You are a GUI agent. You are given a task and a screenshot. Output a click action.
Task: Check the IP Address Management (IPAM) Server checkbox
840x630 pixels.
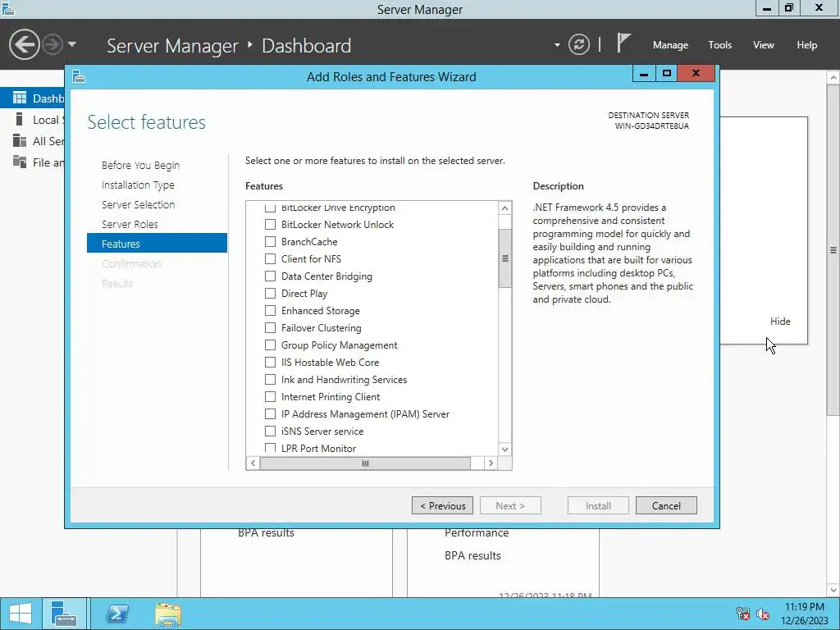click(271, 414)
